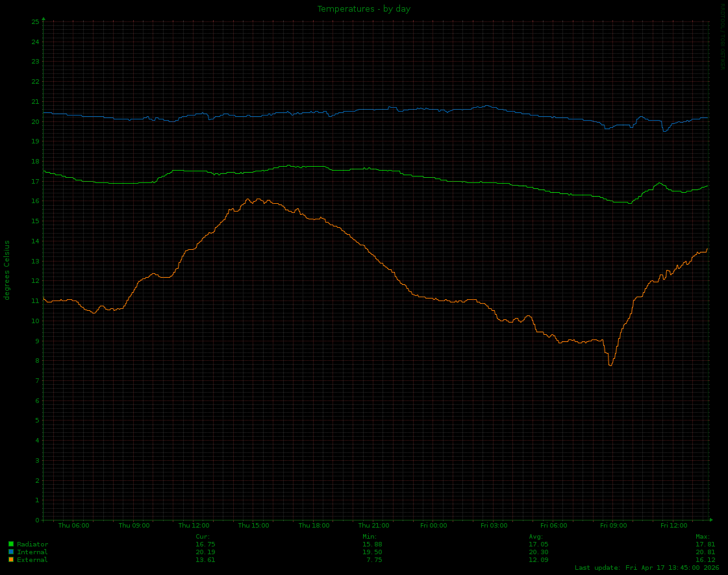The width and height of the screenshot is (728, 575).
Task: Click the RRDTOOL / TOBI OETIKER watermark
Action: (x=722, y=36)
